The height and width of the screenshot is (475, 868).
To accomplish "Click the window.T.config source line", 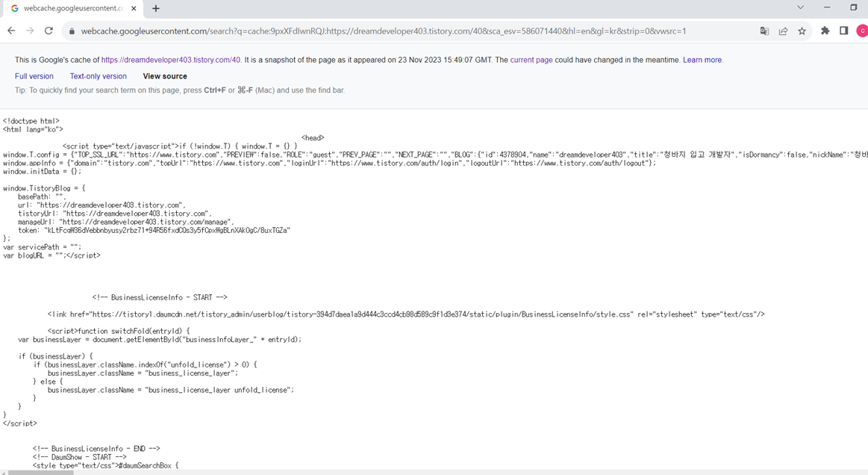I will click(435, 155).
